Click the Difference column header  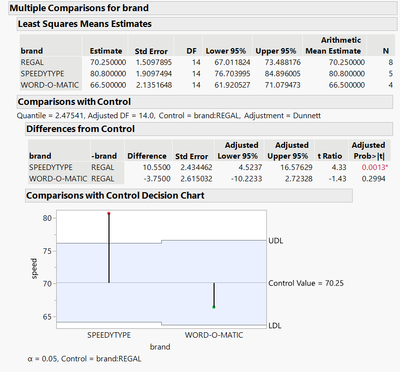tap(147, 156)
